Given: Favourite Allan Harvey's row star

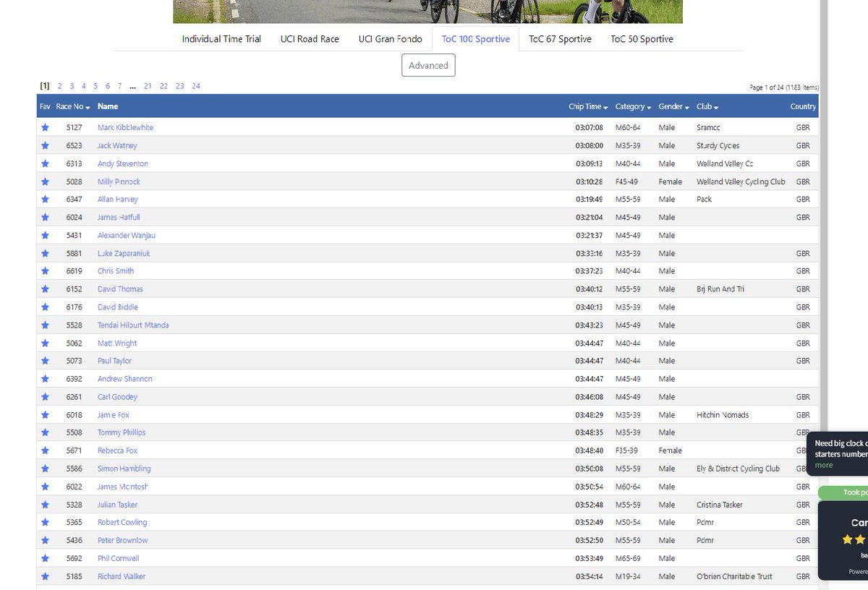Looking at the screenshot, I should [x=45, y=199].
